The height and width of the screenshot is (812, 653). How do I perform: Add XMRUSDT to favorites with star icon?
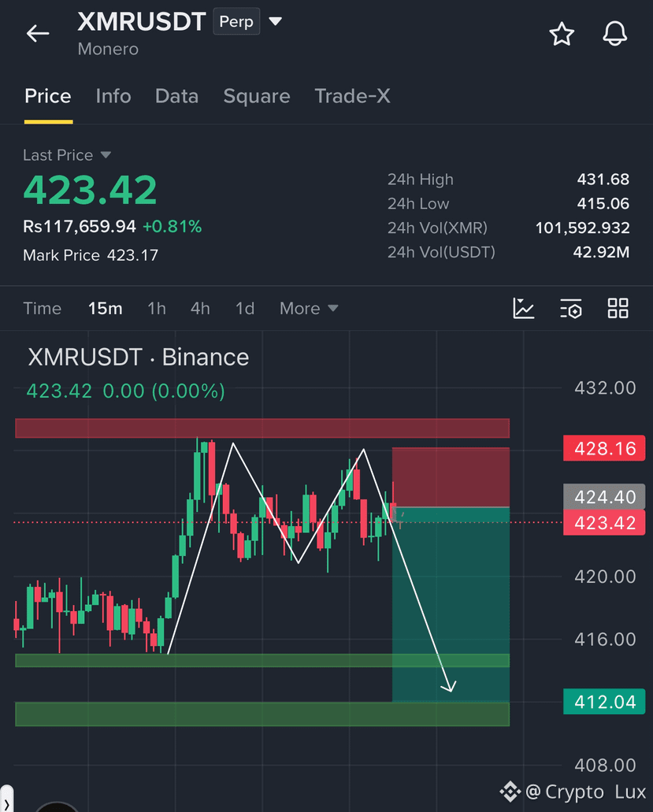point(562,34)
